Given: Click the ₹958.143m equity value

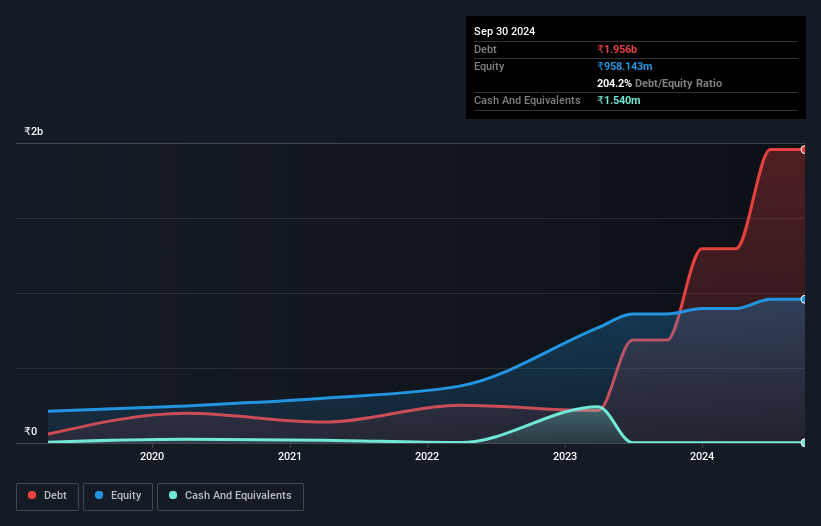Looking at the screenshot, I should tap(625, 66).
